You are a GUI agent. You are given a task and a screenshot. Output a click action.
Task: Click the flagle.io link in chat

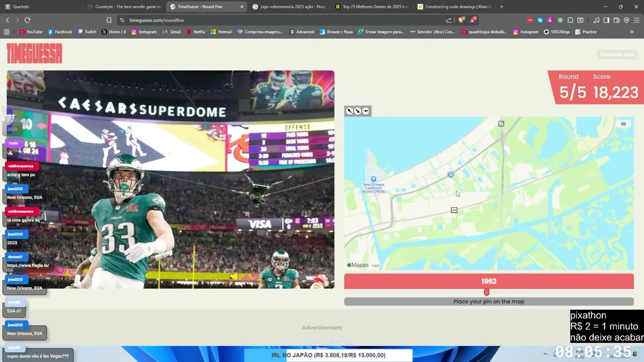pyautogui.click(x=28, y=265)
